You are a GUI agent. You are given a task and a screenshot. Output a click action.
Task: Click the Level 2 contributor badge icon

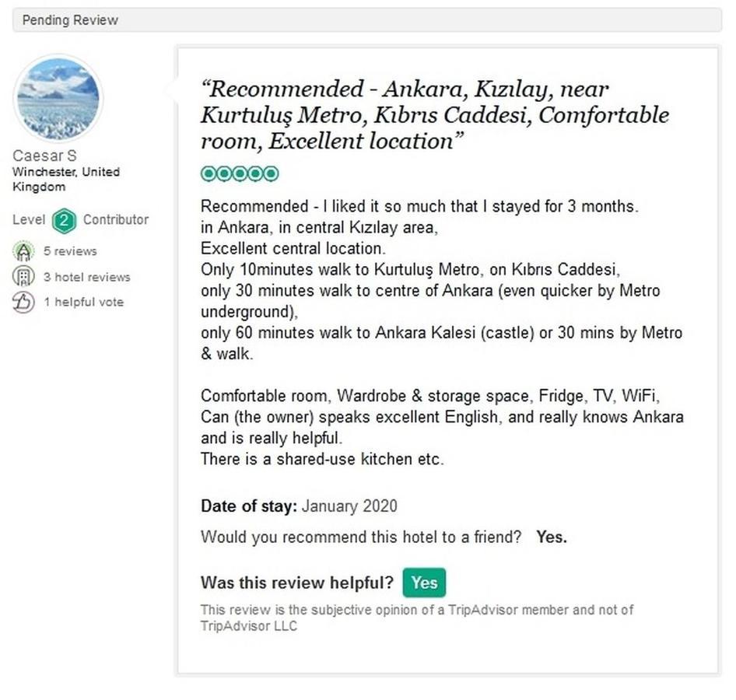[x=65, y=221]
